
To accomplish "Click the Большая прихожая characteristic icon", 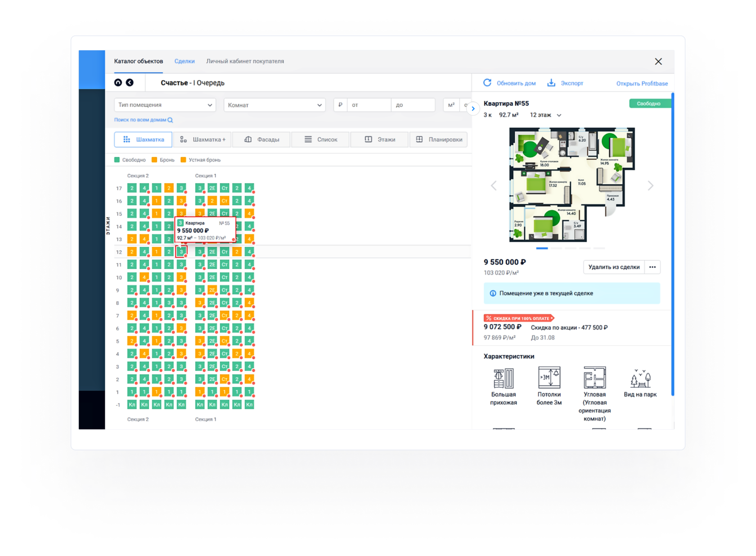I will 504,378.
